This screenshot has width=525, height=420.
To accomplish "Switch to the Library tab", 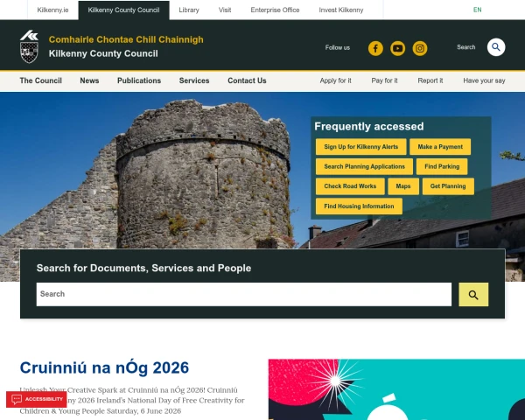I will tap(189, 10).
